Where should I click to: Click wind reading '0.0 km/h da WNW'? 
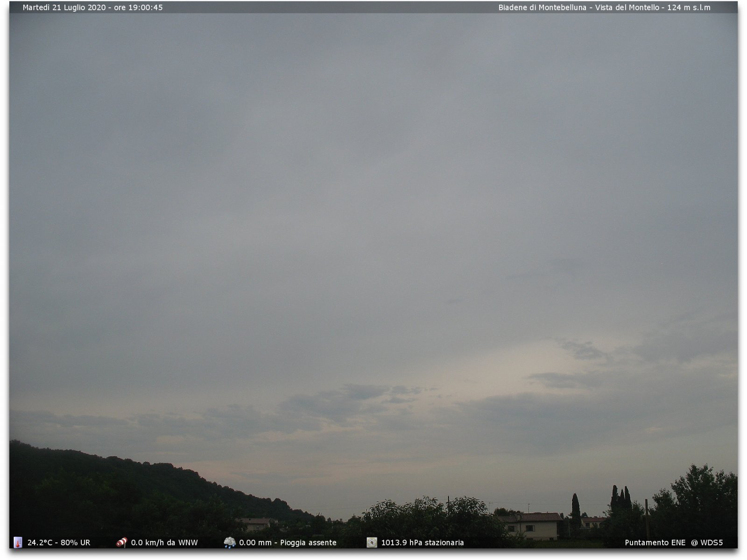164,543
